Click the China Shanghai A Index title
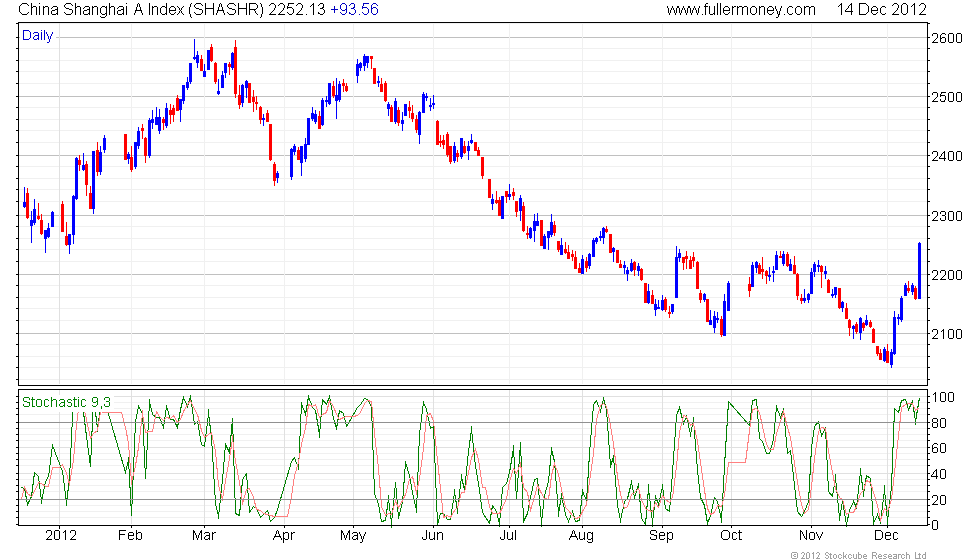This screenshot has height=560, width=980. point(136,10)
